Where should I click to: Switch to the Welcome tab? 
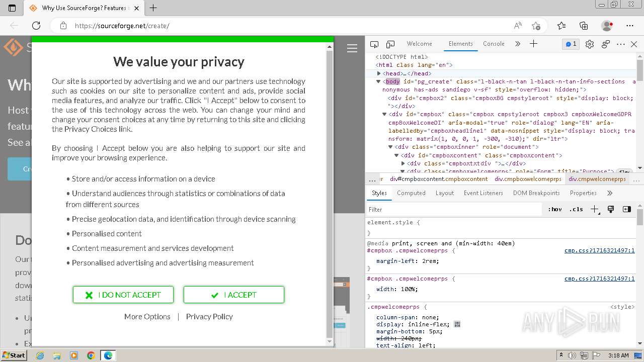click(419, 44)
